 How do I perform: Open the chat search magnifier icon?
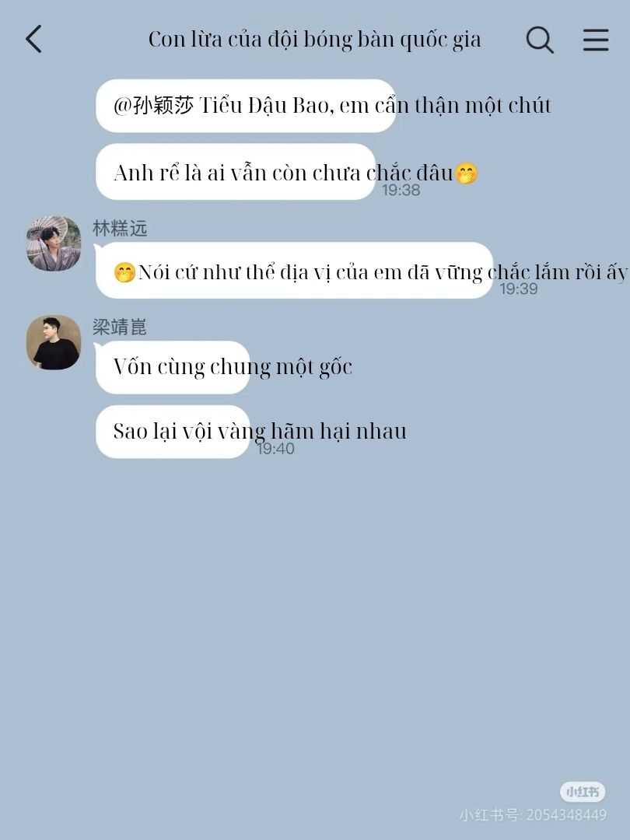click(x=540, y=40)
